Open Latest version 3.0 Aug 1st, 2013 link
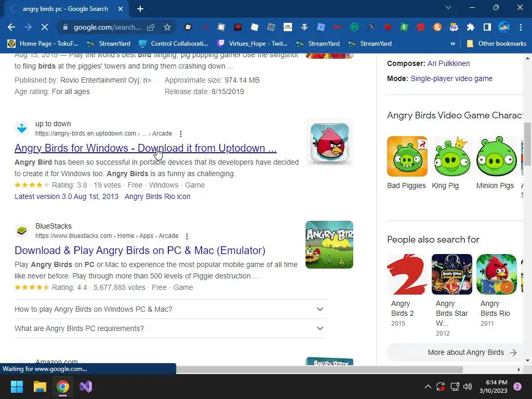Viewport: 532px width, 399px height. (x=66, y=196)
